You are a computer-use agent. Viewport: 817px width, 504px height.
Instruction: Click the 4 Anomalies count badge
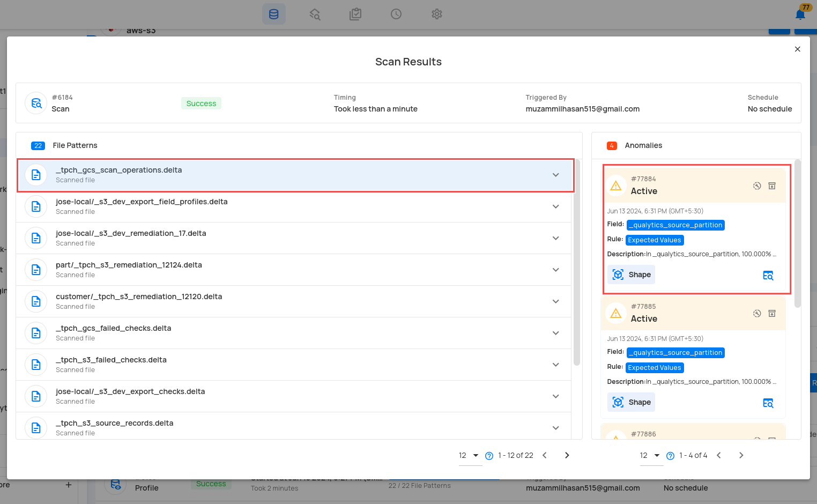pyautogui.click(x=612, y=146)
